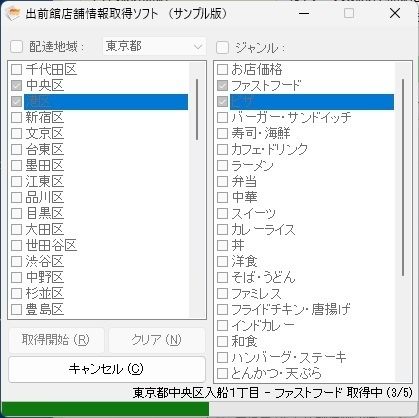Check the ファミレス checkbox

tap(222, 293)
